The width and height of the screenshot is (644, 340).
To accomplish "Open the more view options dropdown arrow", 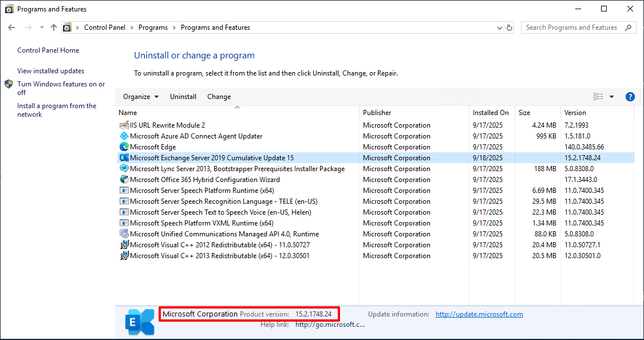I will click(x=611, y=97).
